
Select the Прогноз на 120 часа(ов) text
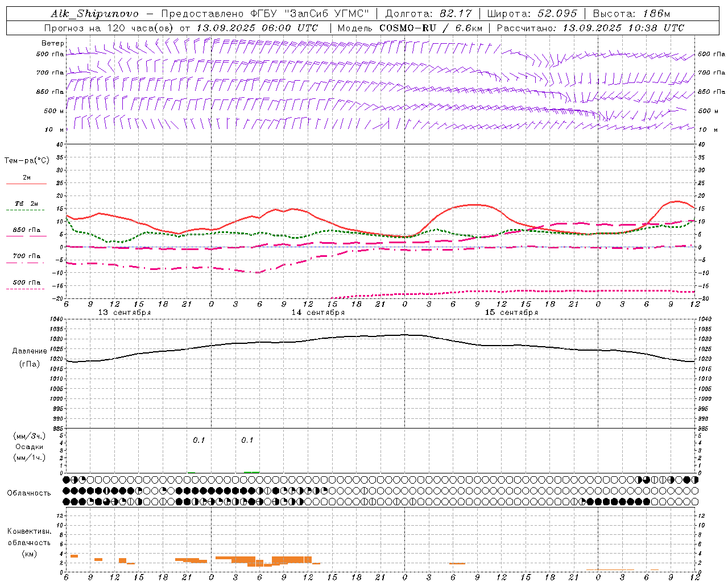click(x=109, y=28)
